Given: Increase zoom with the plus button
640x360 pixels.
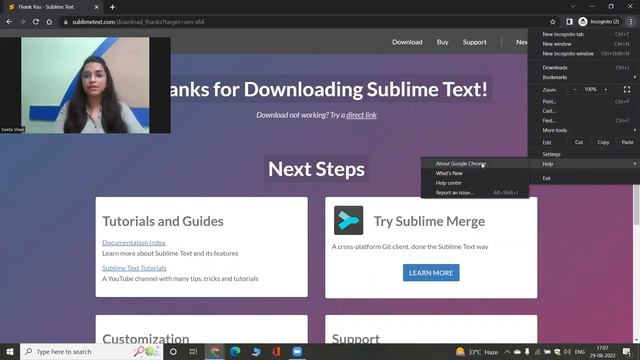Looking at the screenshot, I should tap(606, 89).
